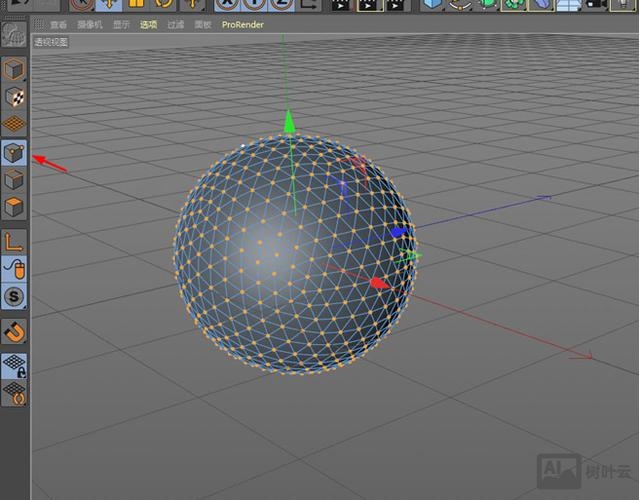Click the 透视视图 viewport label
The image size is (639, 500).
[51, 42]
